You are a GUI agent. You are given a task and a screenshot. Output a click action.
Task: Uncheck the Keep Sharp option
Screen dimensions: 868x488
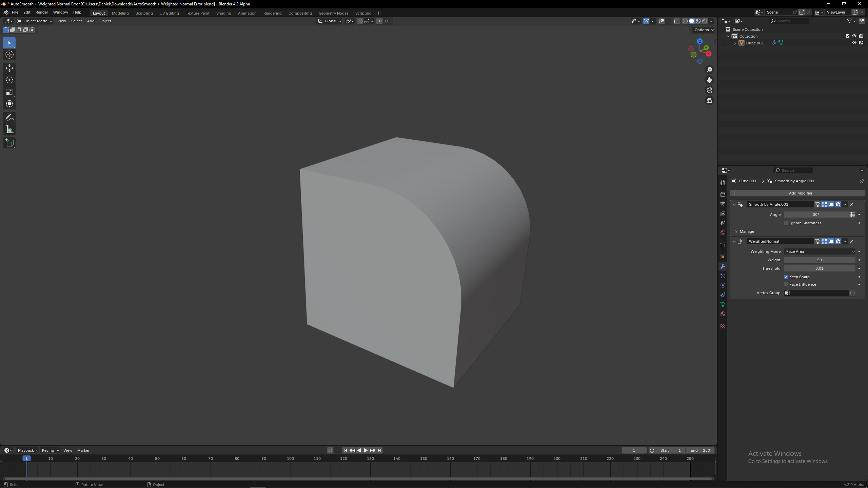pyautogui.click(x=786, y=277)
